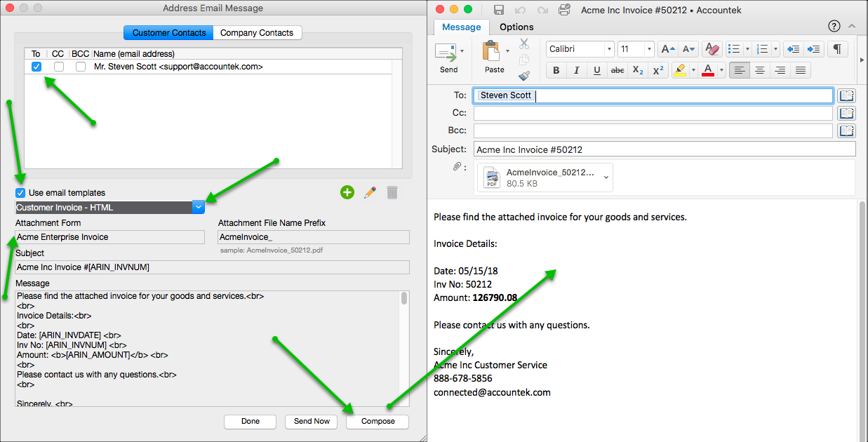
Task: Open the Options tab in the email window
Action: pos(516,27)
